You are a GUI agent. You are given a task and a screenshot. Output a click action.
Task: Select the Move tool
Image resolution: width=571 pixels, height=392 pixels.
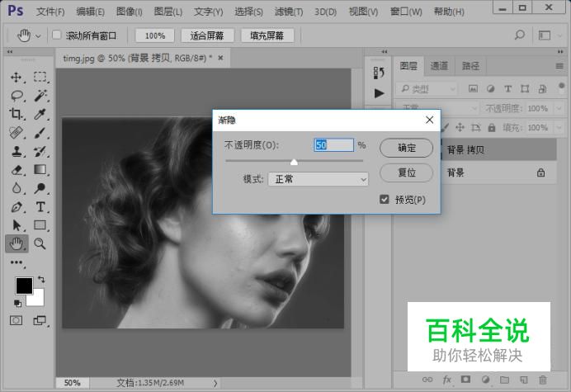[x=16, y=78]
